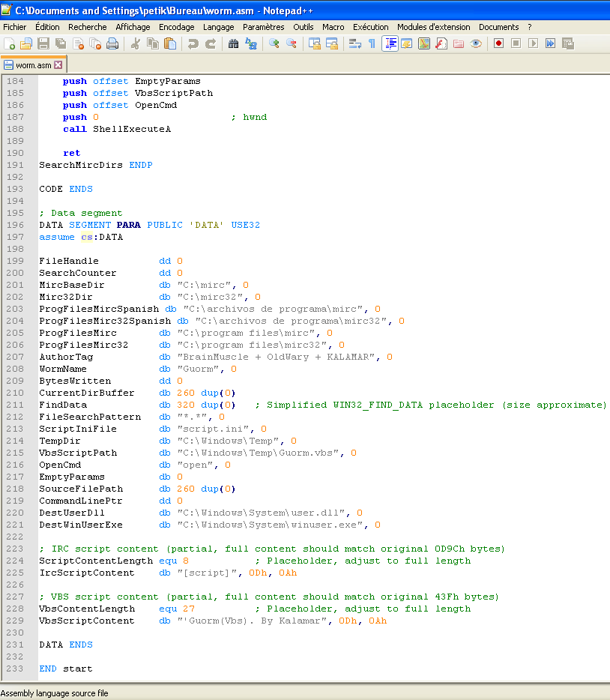Image resolution: width=610 pixels, height=700 pixels.
Task: Click the 'DATA ENDS' line
Action: tap(66, 645)
